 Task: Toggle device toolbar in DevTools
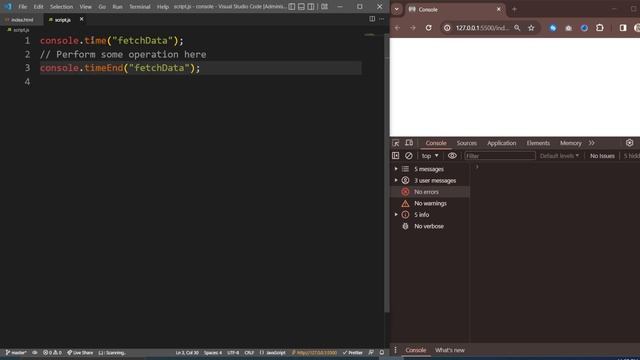[x=409, y=143]
